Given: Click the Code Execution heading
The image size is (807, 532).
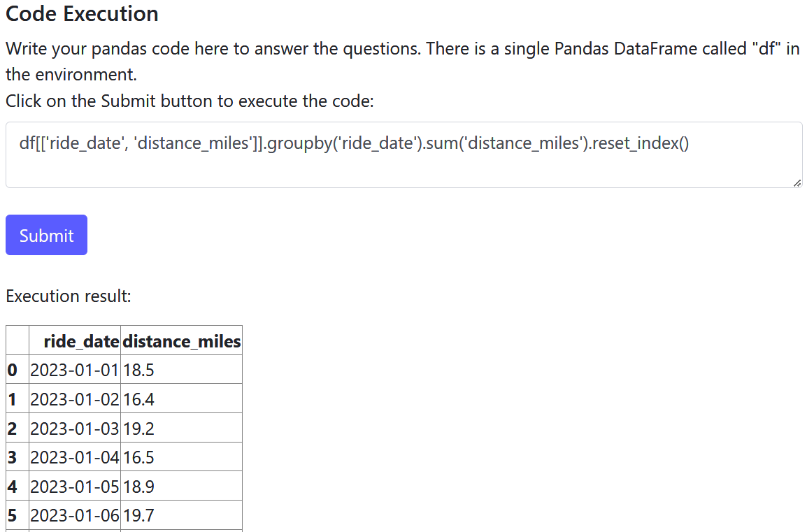Looking at the screenshot, I should pos(82,13).
